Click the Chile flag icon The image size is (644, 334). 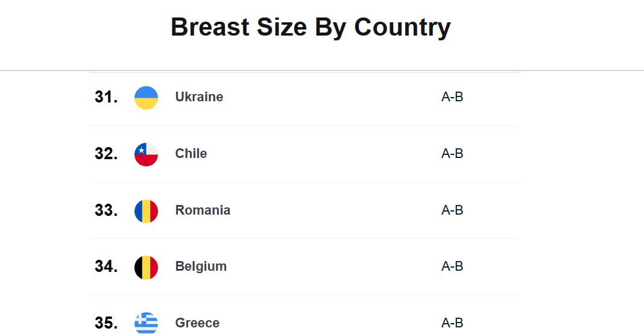(146, 154)
